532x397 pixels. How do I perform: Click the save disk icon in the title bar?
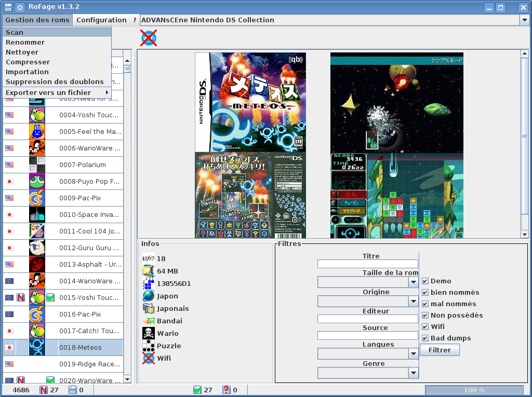(8, 7)
